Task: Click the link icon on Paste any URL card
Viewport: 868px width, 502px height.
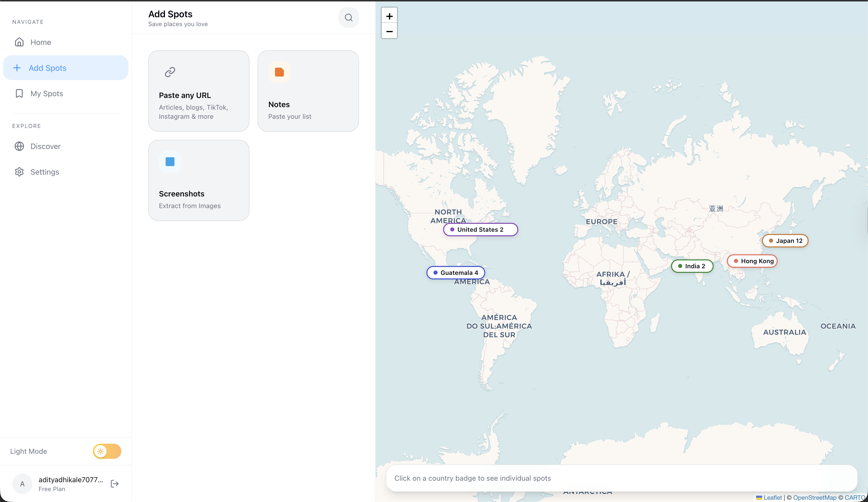Action: click(x=170, y=72)
